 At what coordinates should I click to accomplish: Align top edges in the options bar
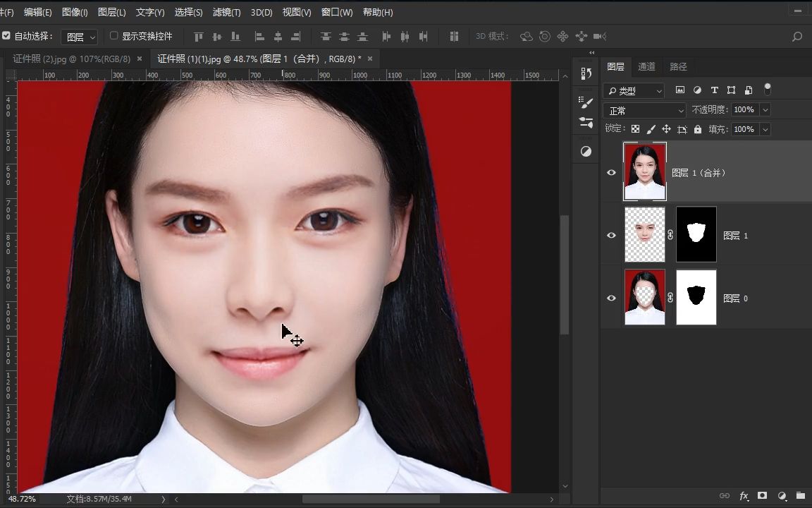[x=198, y=36]
